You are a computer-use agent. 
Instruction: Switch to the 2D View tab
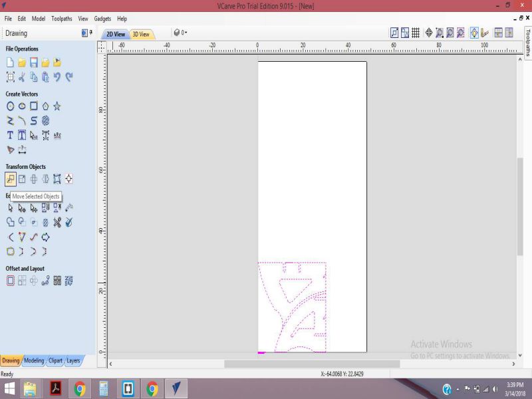(116, 35)
